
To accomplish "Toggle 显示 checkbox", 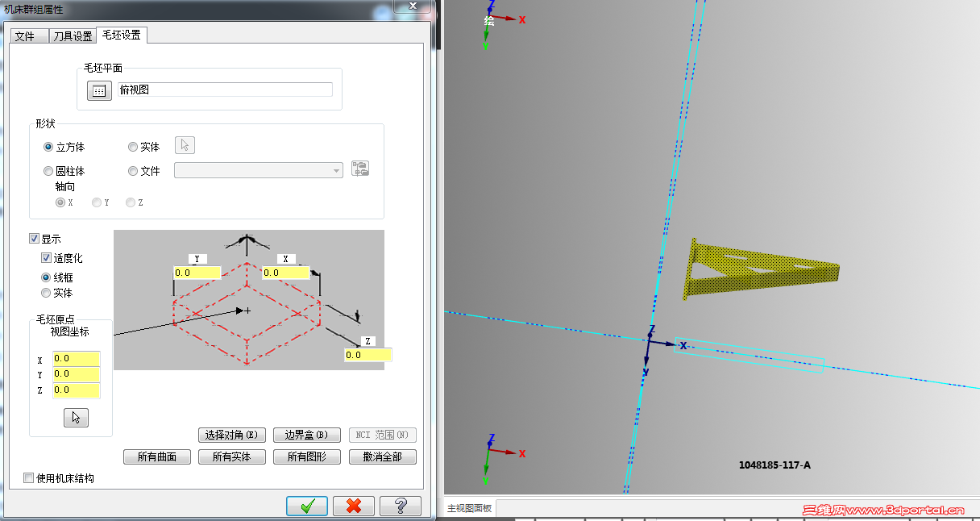I will pos(34,239).
